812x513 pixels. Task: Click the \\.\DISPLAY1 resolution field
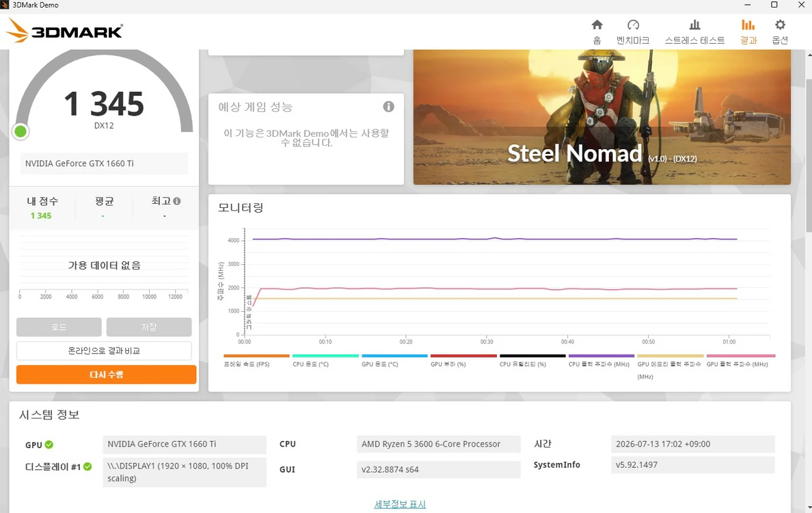pyautogui.click(x=185, y=472)
